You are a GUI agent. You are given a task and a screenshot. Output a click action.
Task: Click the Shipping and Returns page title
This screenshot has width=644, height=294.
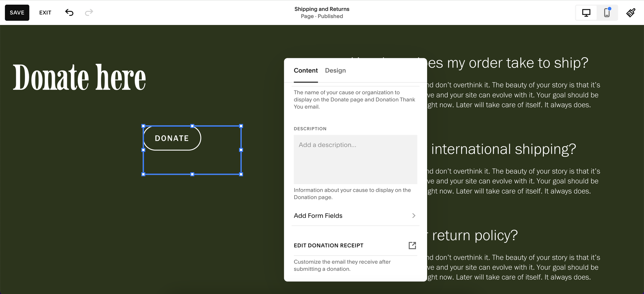pyautogui.click(x=322, y=9)
